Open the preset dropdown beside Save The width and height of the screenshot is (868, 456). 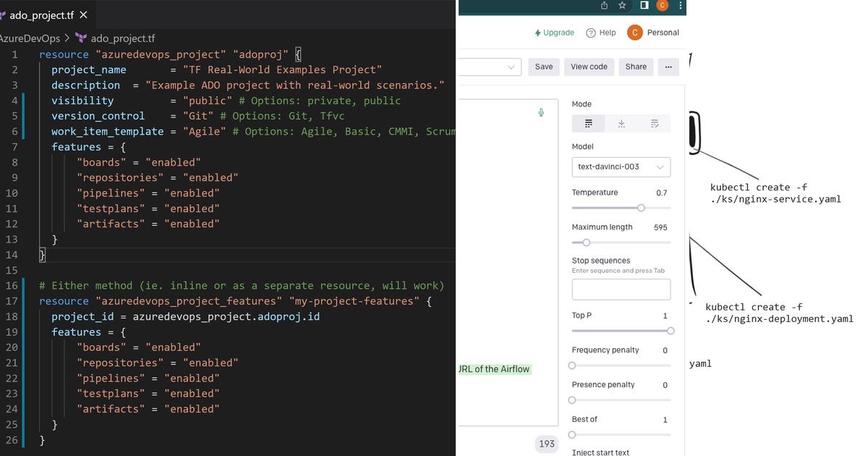pos(490,67)
